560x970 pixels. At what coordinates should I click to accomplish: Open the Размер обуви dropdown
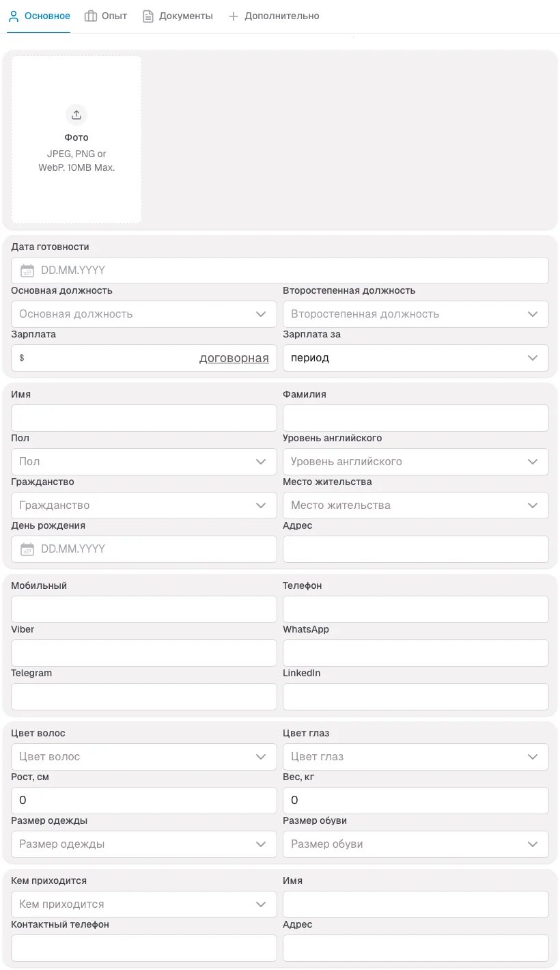pyautogui.click(x=415, y=844)
